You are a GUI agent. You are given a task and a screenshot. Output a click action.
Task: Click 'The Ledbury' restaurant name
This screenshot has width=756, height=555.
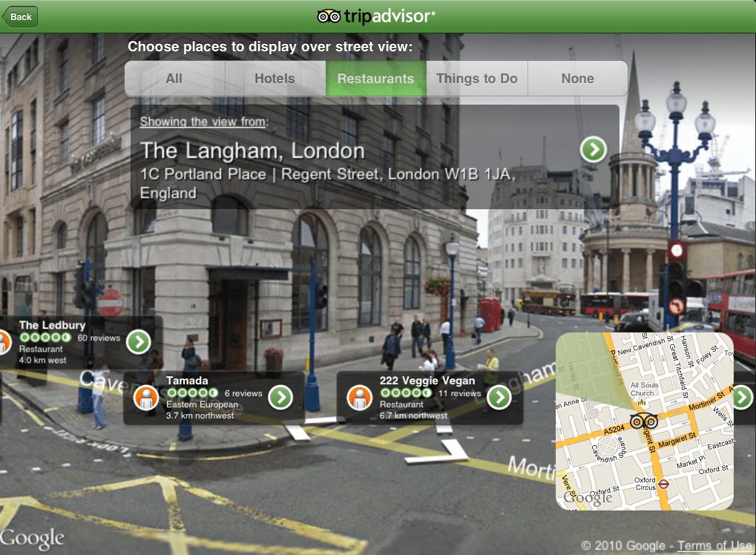(x=52, y=325)
